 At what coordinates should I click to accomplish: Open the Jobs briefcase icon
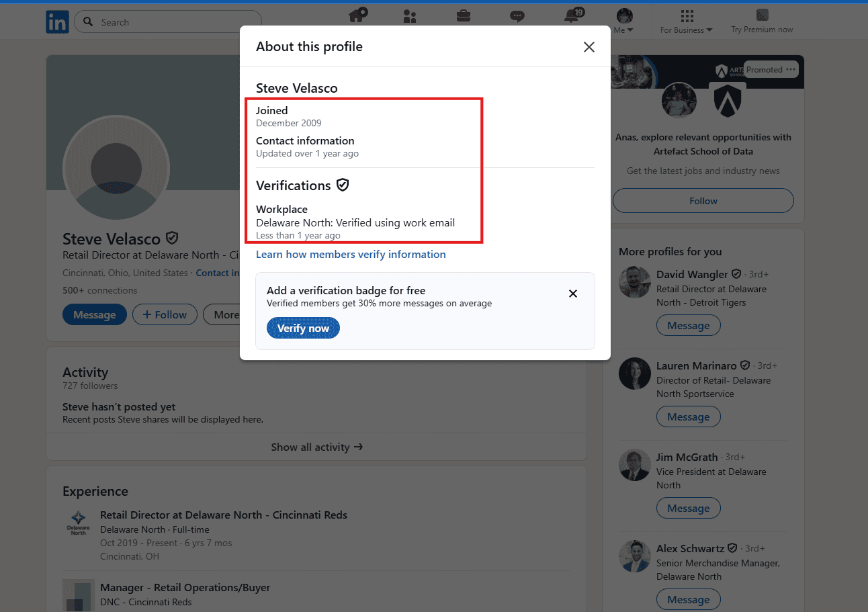(464, 16)
